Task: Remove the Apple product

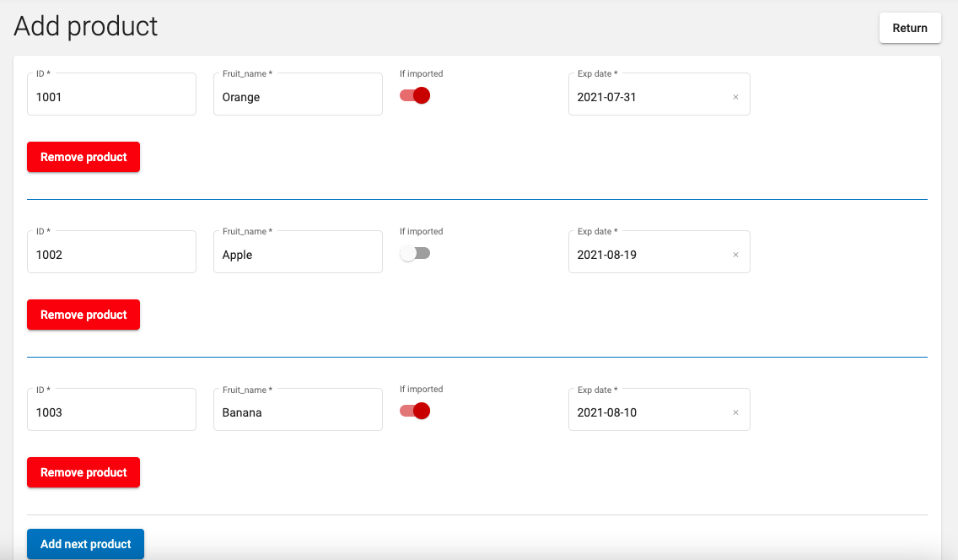Action: click(x=83, y=315)
